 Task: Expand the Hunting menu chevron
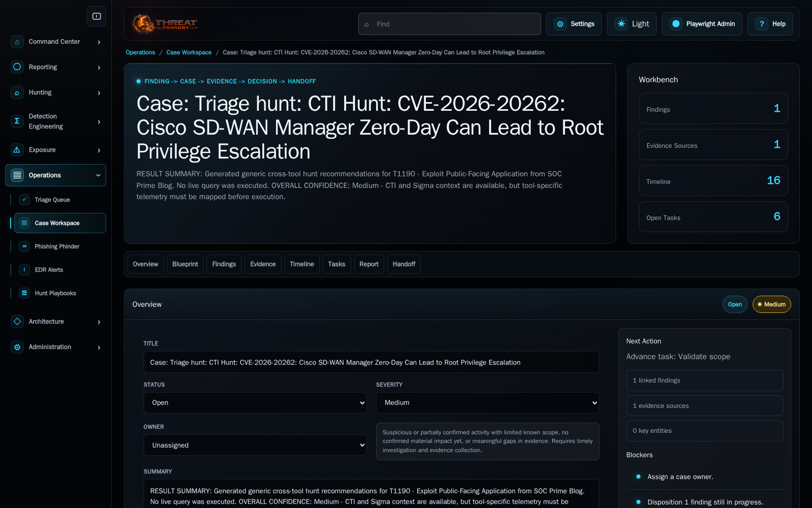[99, 93]
